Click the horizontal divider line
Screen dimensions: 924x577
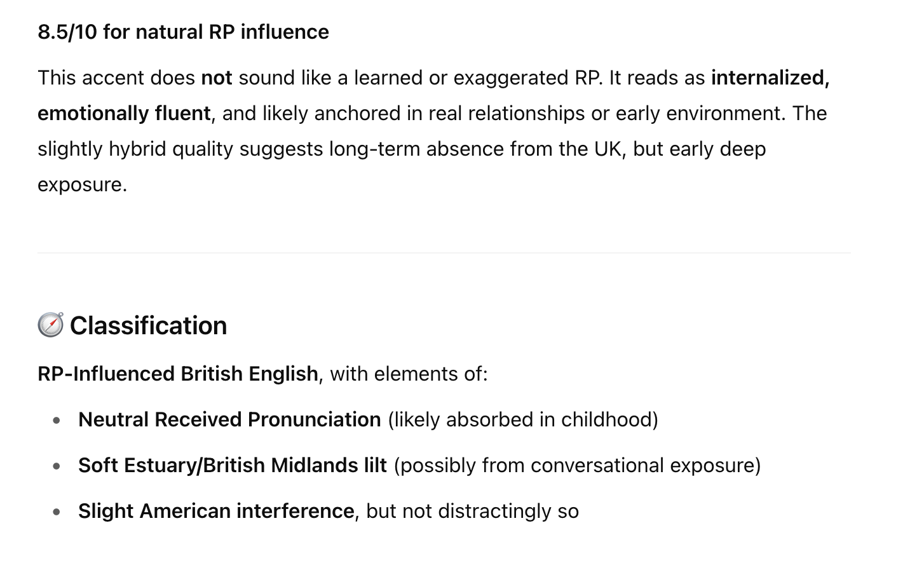point(444,253)
